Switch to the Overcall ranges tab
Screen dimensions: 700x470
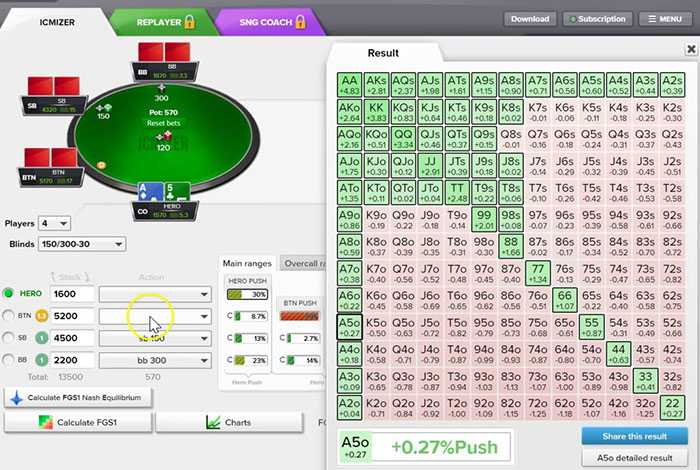[305, 263]
